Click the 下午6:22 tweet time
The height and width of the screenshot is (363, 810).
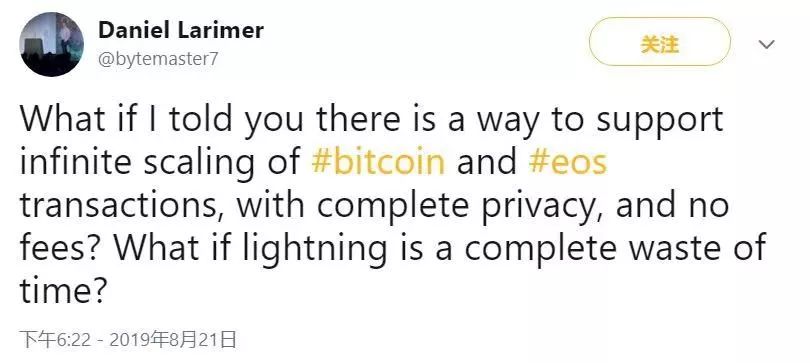click(x=55, y=340)
